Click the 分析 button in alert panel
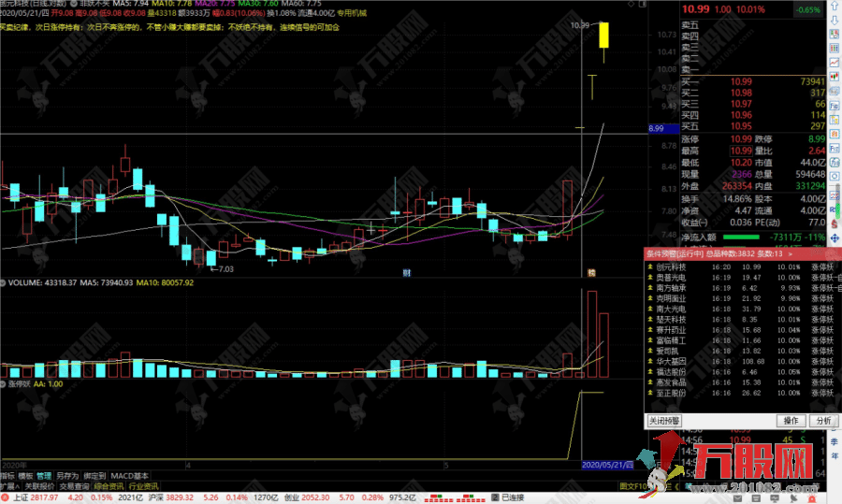Viewport: 842px width, 504px height. click(823, 421)
